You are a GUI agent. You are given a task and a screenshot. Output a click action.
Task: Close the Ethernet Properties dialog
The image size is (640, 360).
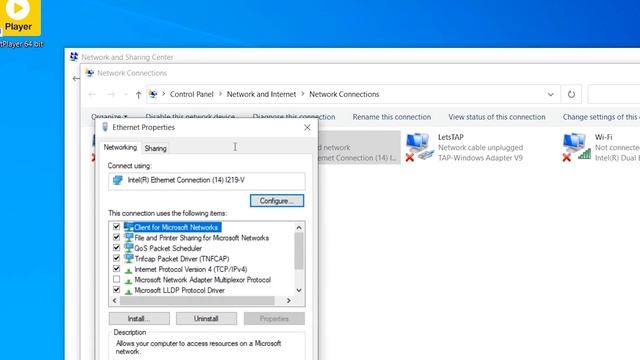(x=307, y=127)
